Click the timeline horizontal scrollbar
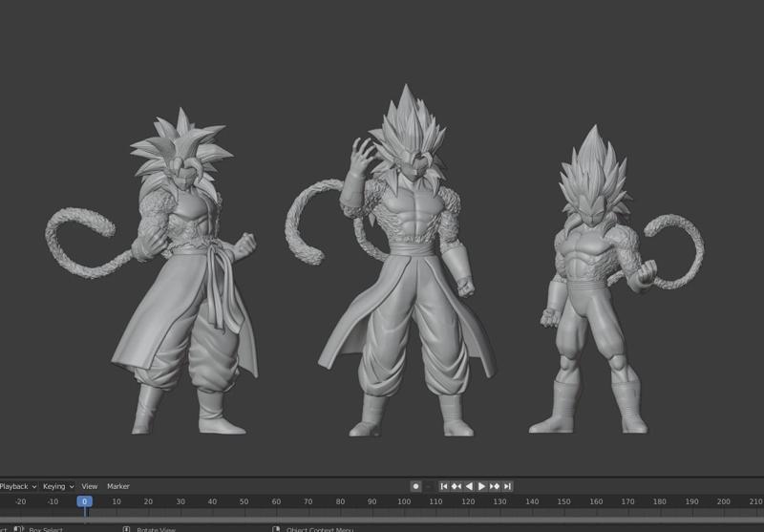This screenshot has height=532, width=764. pos(382,520)
